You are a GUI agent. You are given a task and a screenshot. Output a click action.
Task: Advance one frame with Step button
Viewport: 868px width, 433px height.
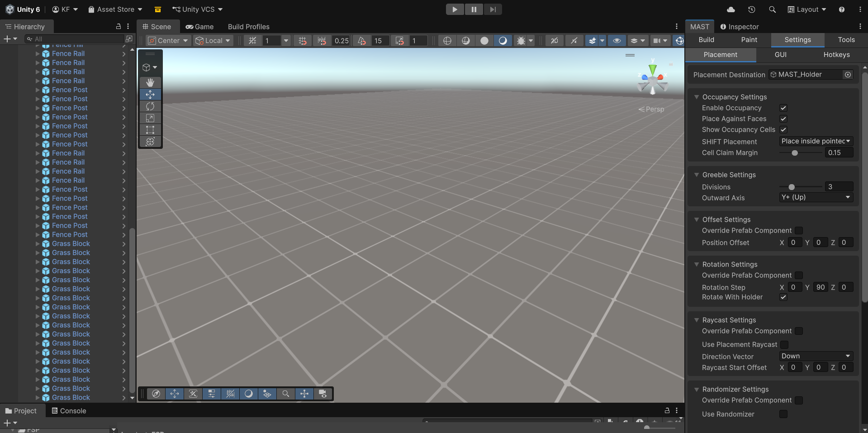[493, 10]
